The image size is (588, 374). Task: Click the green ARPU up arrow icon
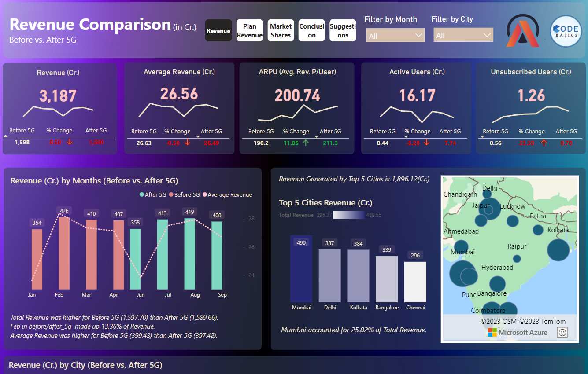(x=306, y=143)
